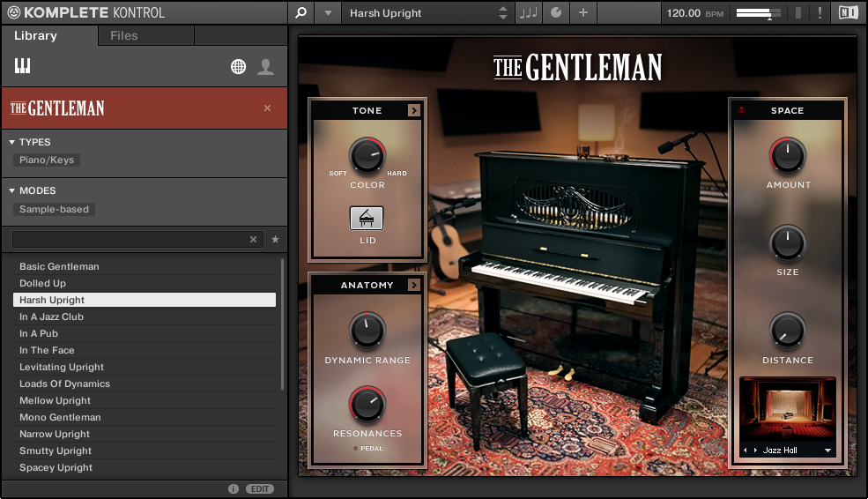868x499 pixels.
Task: Expand the TONE panel arrow
Action: point(413,110)
